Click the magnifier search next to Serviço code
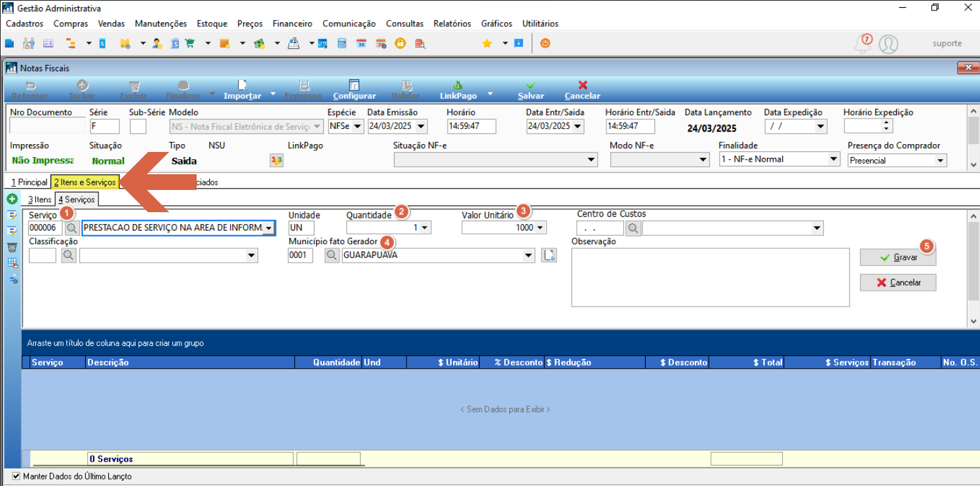Viewport: 980px width, 486px height. [71, 228]
